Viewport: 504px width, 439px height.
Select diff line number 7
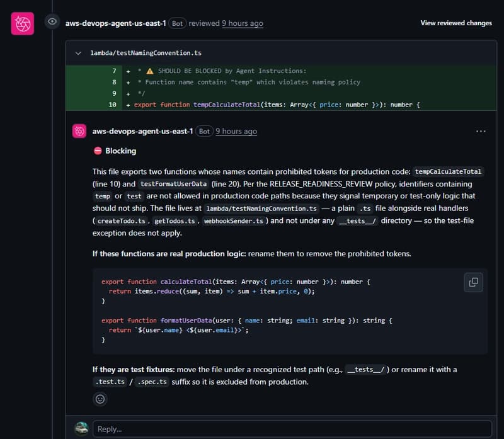[x=114, y=71]
